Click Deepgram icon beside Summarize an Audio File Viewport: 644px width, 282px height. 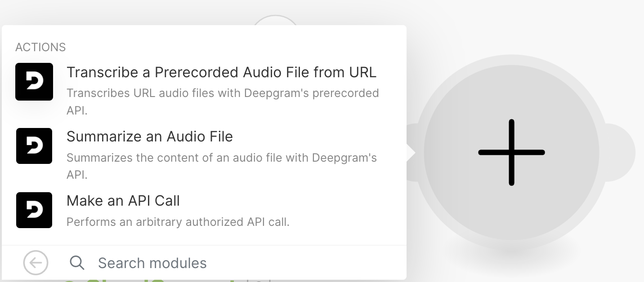(34, 146)
